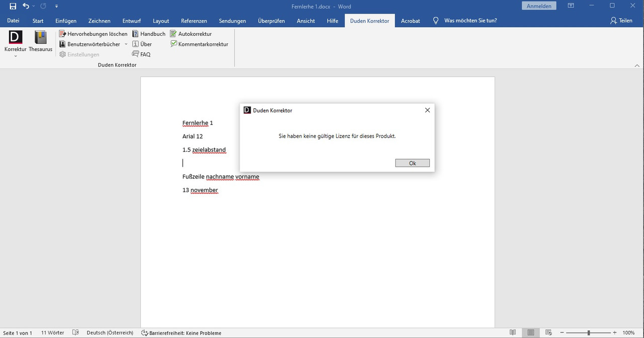
Task: Confirm the license dialog with Ok
Action: pos(413,163)
